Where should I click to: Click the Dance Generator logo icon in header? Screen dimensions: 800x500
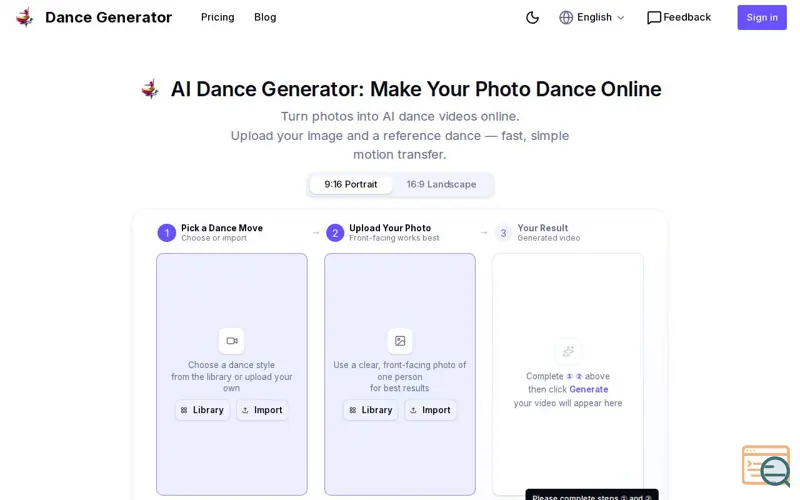coord(24,17)
